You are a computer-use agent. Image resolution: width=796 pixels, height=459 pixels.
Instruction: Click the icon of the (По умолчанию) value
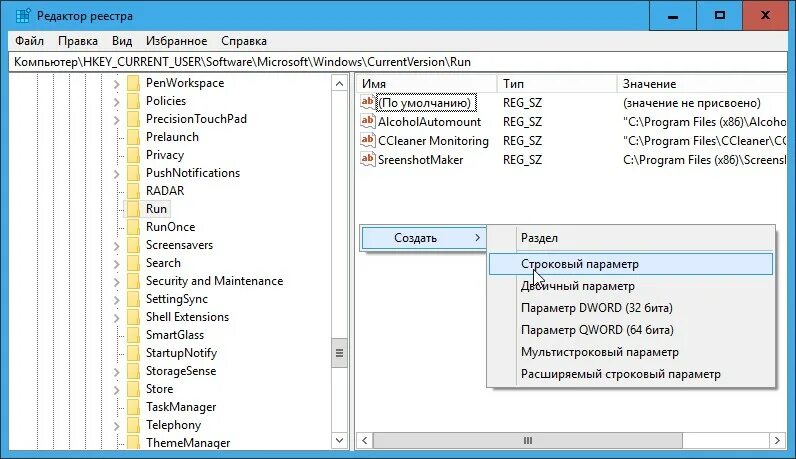[368, 103]
